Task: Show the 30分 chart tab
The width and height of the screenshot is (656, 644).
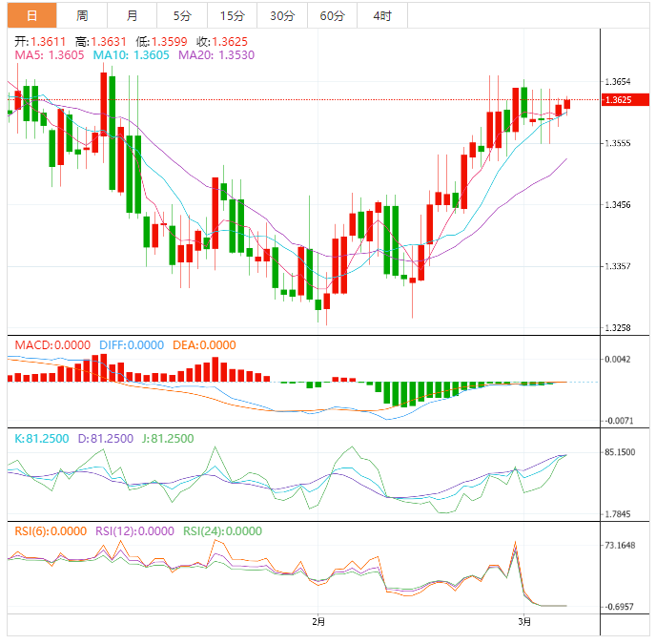Action: tap(281, 15)
